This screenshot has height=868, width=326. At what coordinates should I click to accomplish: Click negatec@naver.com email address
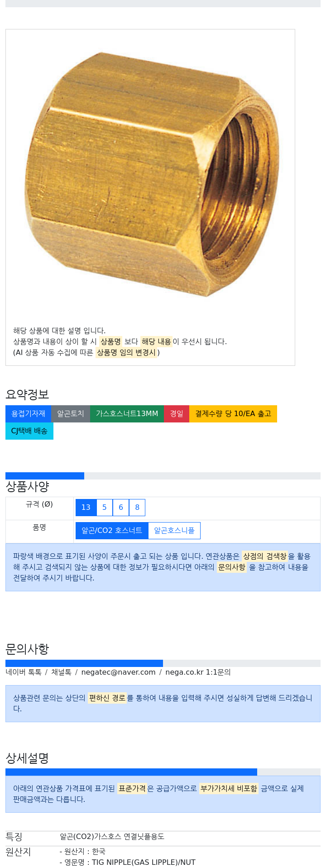click(x=118, y=672)
